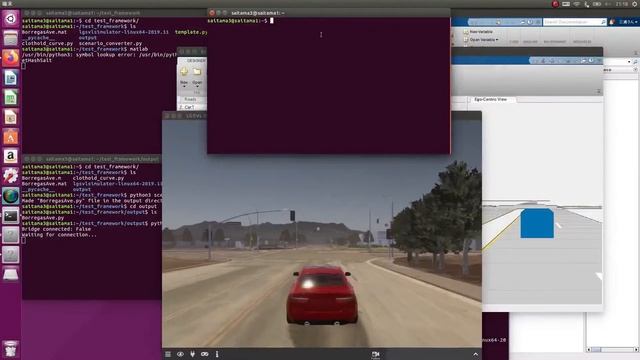Click New Variable in MATLAB toolstrip
This screenshot has width=640, height=360.
tap(478, 32)
